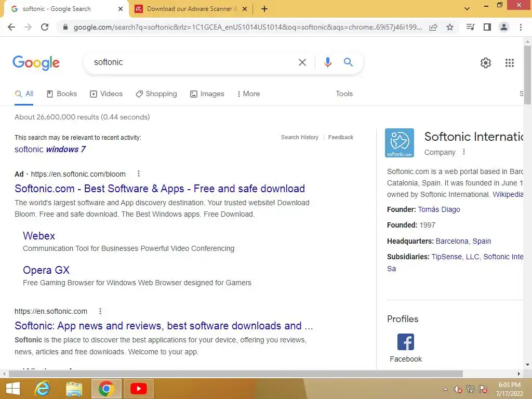Expand the More search filters

248,94
